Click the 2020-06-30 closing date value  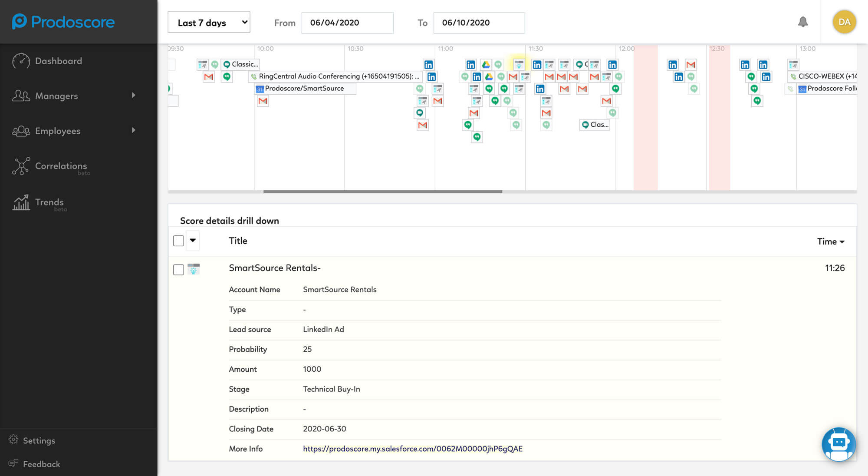tap(324, 429)
